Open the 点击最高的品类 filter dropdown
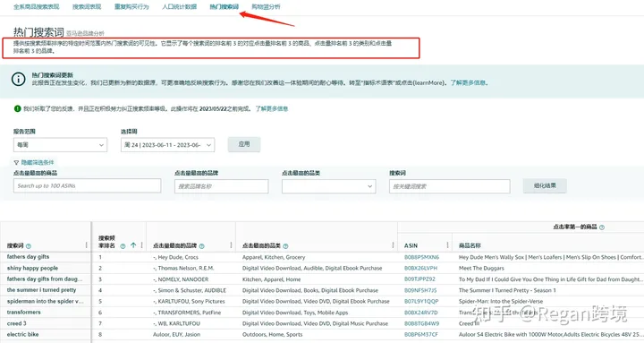This screenshot has height=343, width=644. [328, 186]
